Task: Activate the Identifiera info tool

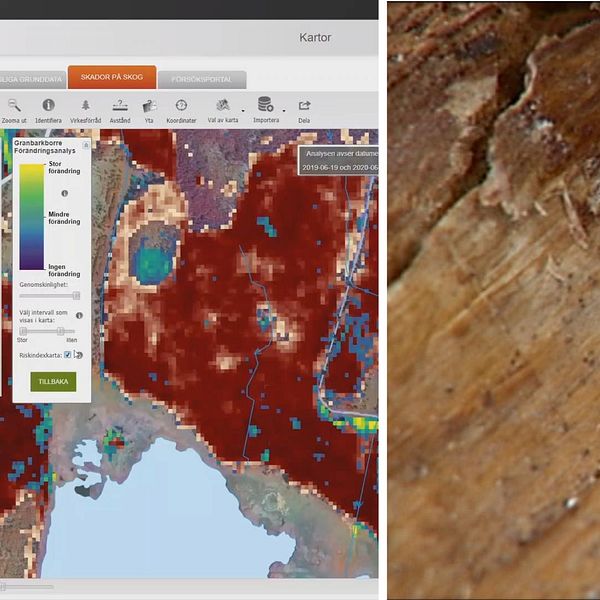Action: coord(48,111)
